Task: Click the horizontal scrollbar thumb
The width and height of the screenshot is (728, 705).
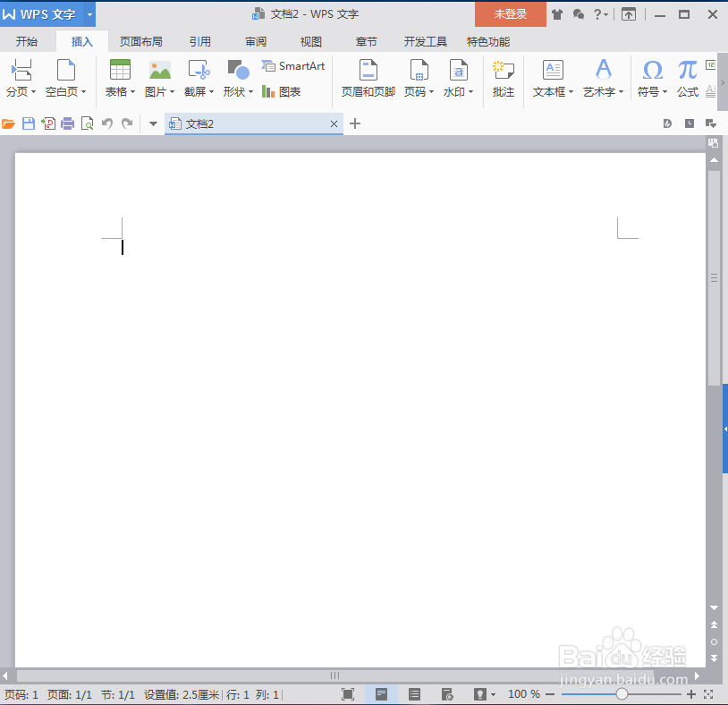Action: 334,675
